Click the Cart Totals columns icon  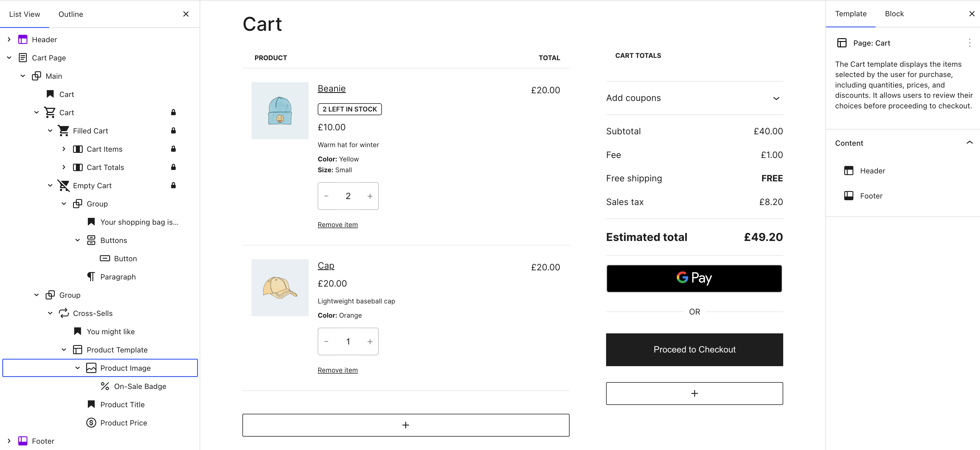click(78, 167)
